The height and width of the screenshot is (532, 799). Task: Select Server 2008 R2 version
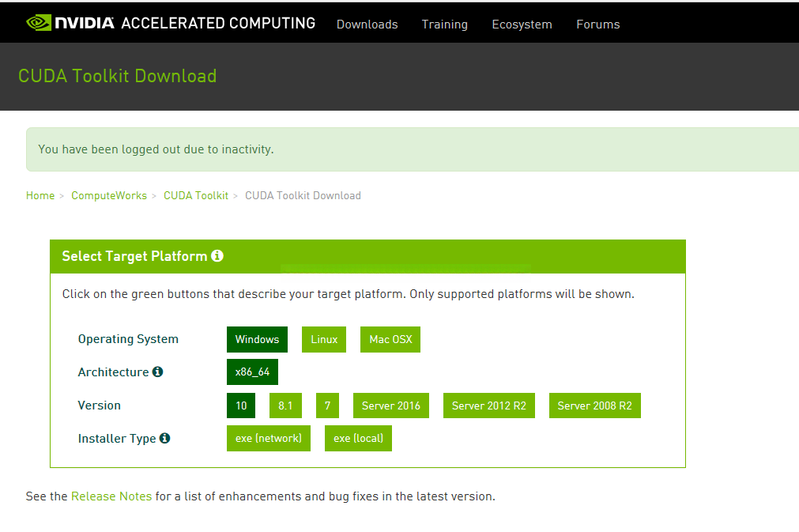[x=594, y=406]
